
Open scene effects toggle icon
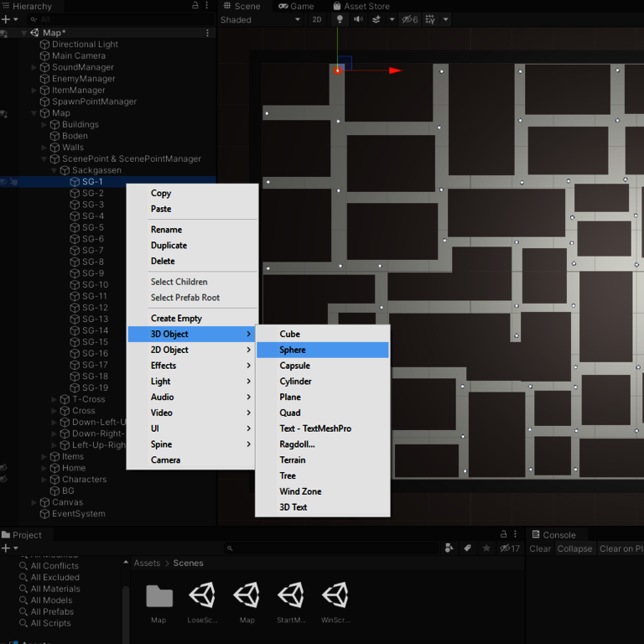[x=377, y=19]
